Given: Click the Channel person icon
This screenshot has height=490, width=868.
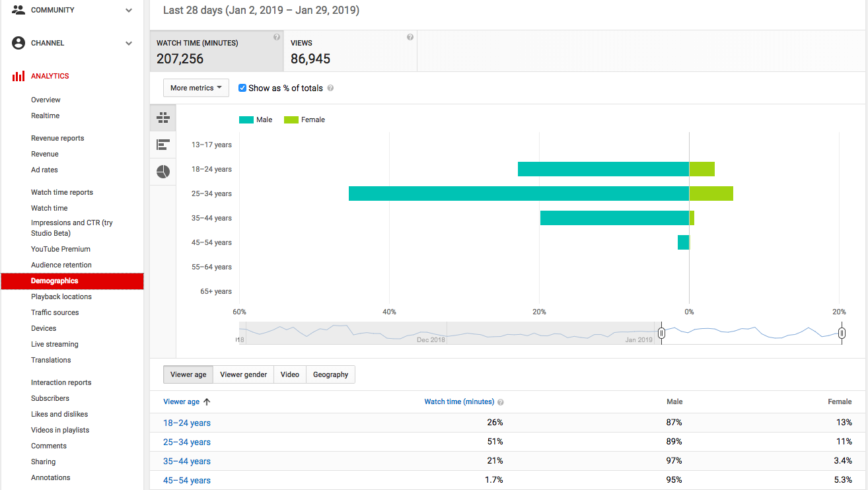Looking at the screenshot, I should point(18,42).
